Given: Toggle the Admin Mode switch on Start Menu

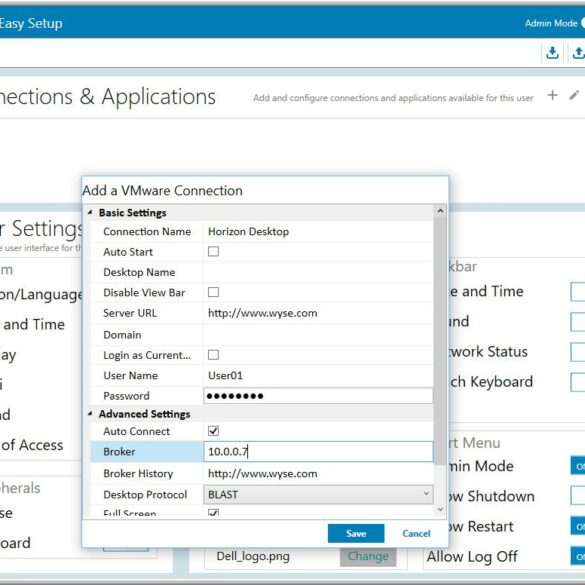Looking at the screenshot, I should (578, 466).
